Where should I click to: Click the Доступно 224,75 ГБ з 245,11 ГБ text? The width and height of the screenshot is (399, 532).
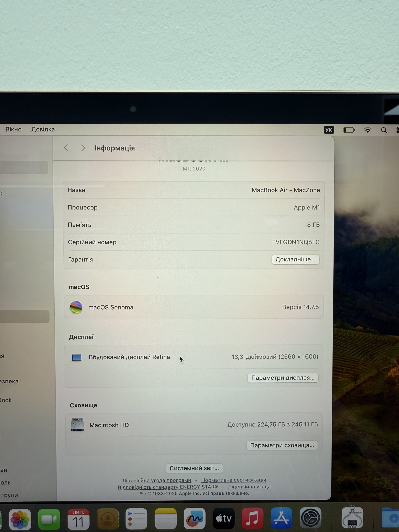[273, 425]
